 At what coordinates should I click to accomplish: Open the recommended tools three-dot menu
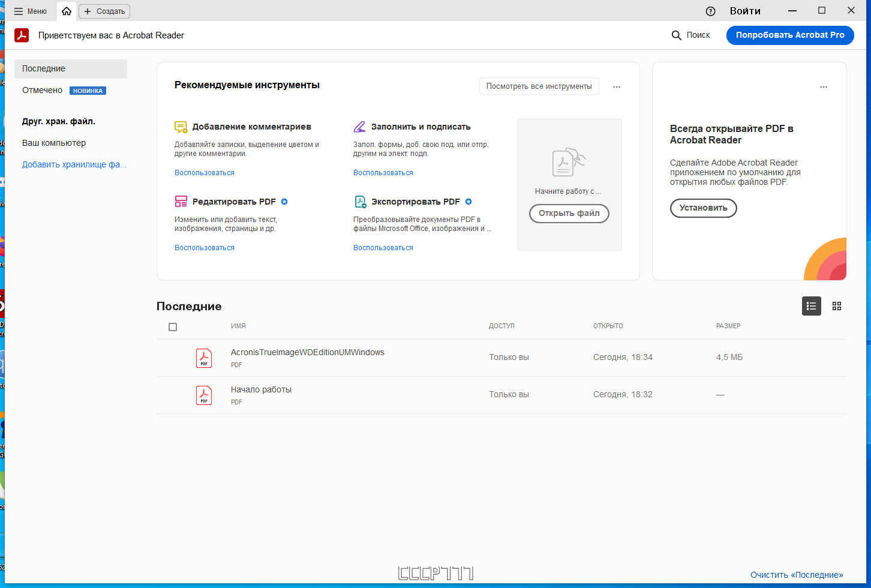pyautogui.click(x=617, y=87)
